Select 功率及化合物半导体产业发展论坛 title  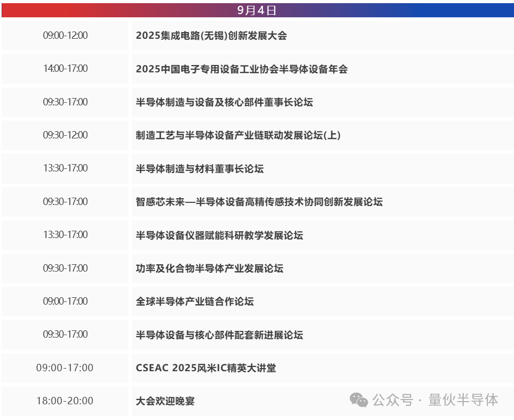point(210,268)
